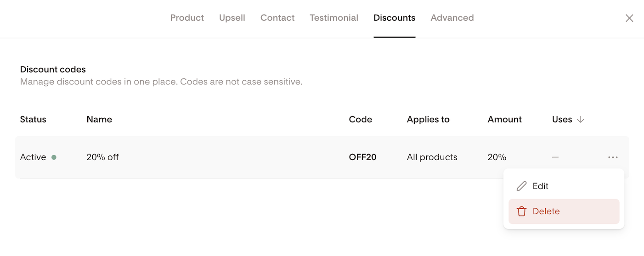Screen dimensions: 644x256
Task: Select the 20% off discount row name
Action: point(102,157)
